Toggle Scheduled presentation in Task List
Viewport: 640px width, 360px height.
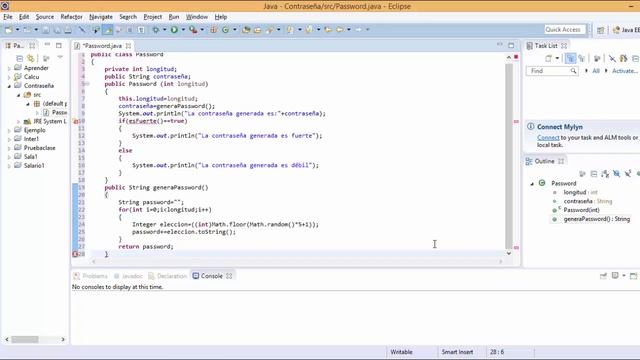point(582,59)
